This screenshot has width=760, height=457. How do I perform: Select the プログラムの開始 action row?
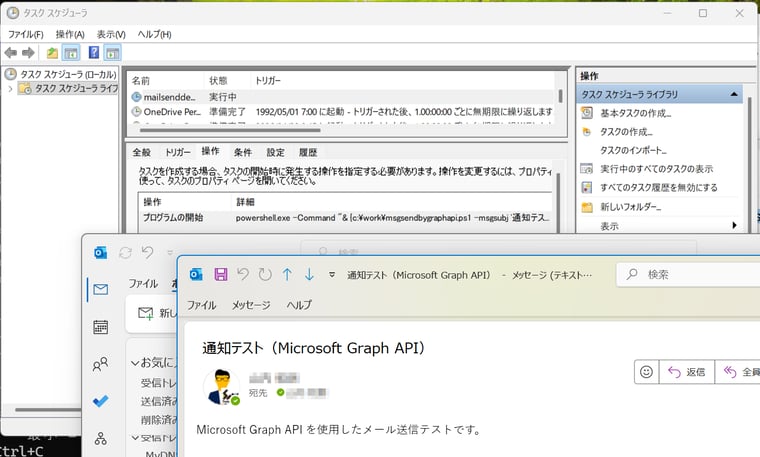pyautogui.click(x=345, y=218)
